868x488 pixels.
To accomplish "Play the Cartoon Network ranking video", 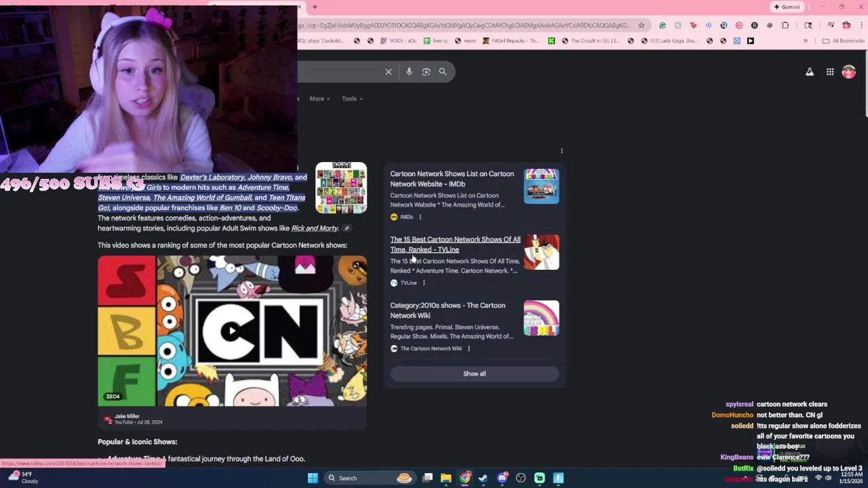I will coord(232,331).
